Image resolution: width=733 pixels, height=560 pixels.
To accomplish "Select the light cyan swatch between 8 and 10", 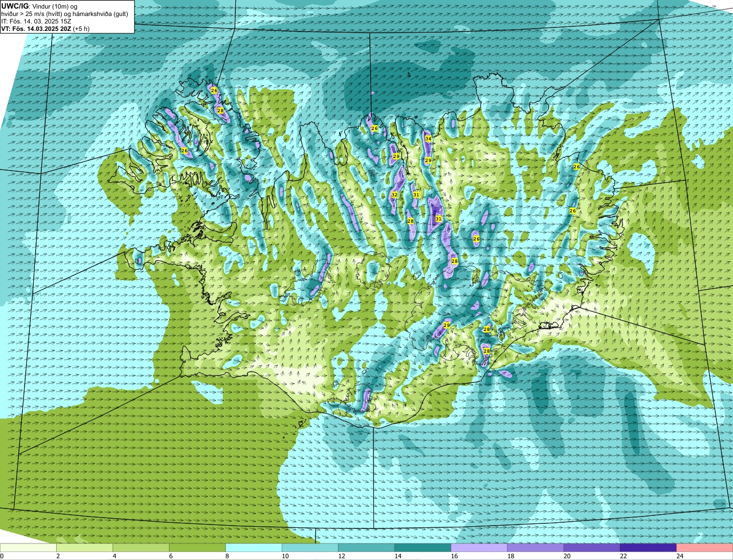I will (x=254, y=548).
